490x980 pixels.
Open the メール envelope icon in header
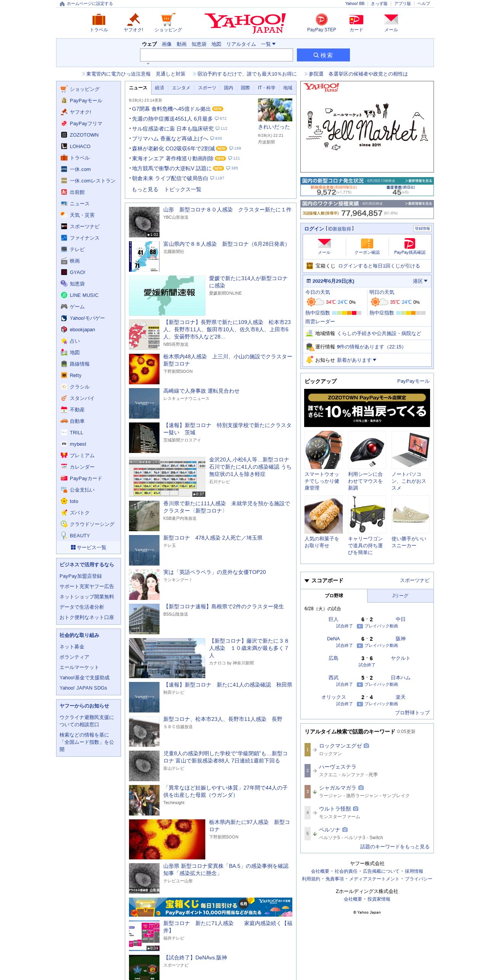click(x=391, y=19)
